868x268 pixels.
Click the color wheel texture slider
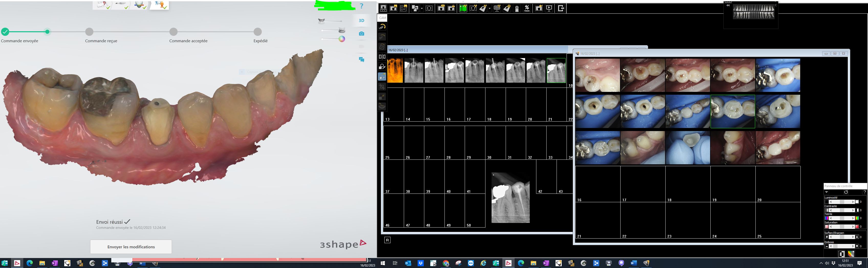(342, 39)
